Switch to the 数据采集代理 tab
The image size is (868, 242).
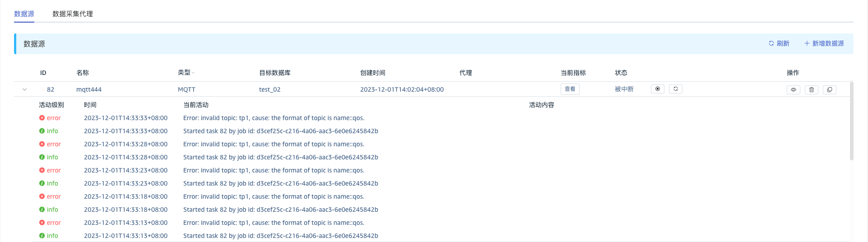click(x=73, y=14)
